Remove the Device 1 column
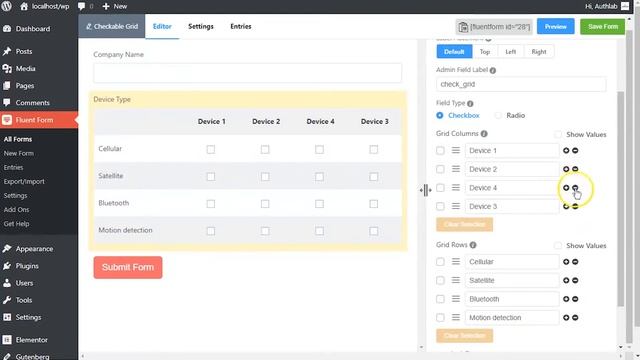Viewport: 640px width, 360px height. pyautogui.click(x=575, y=151)
